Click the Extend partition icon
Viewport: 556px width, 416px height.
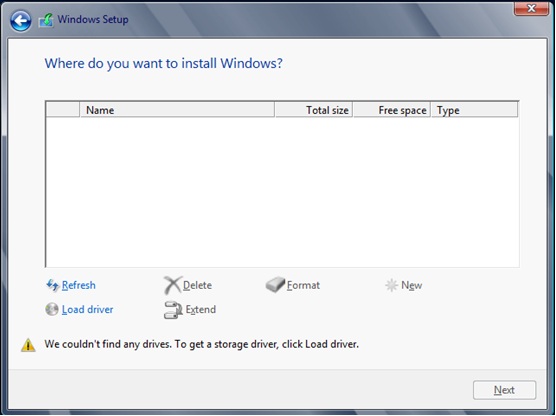(x=173, y=310)
